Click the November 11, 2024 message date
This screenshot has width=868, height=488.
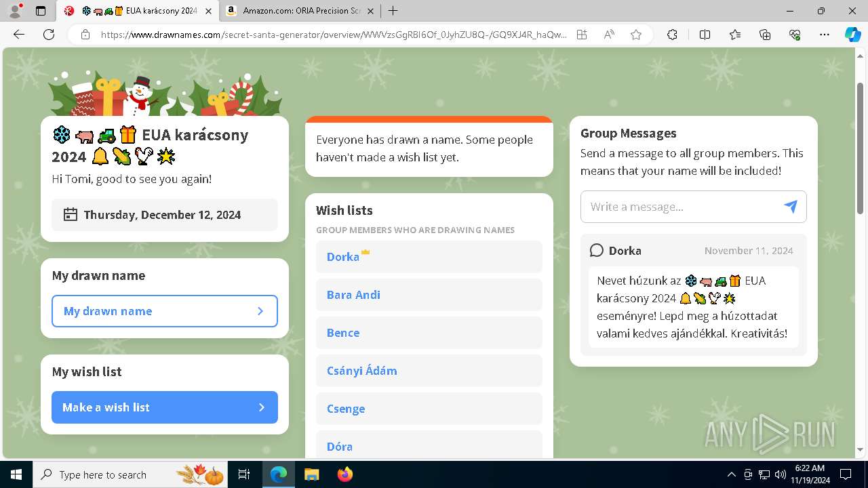749,251
